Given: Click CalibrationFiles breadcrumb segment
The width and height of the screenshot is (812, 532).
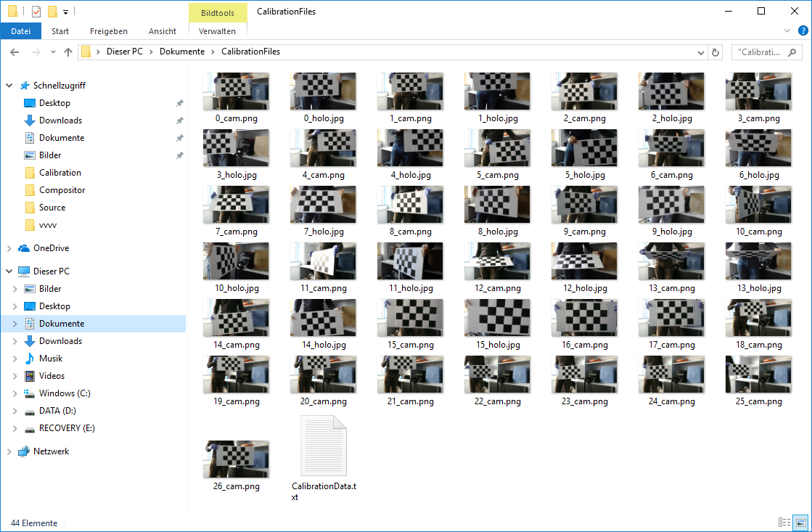Looking at the screenshot, I should tap(250, 52).
